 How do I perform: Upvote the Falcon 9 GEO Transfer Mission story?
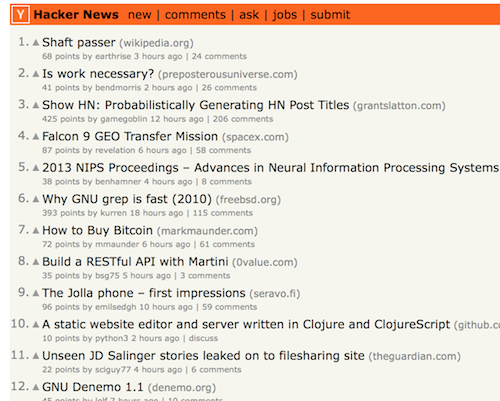36,137
